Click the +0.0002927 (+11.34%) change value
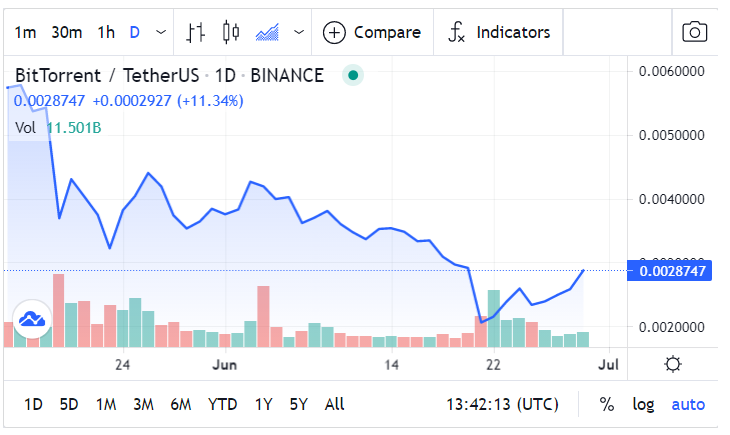The width and height of the screenshot is (730, 435). coord(168,101)
